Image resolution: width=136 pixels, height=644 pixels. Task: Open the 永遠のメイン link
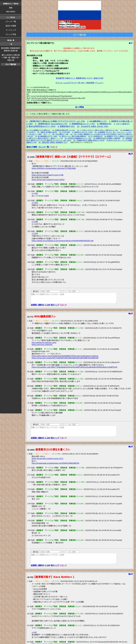(x=70, y=78)
